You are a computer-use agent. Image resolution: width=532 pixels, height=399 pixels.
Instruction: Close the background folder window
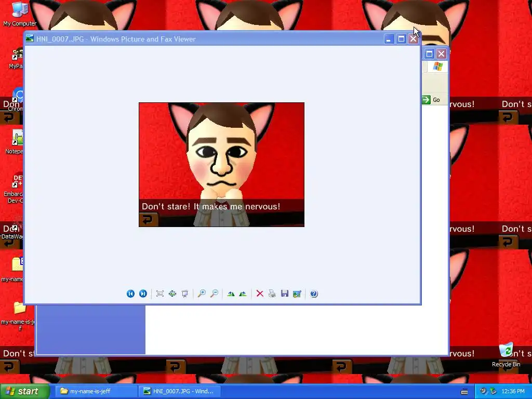pyautogui.click(x=442, y=54)
